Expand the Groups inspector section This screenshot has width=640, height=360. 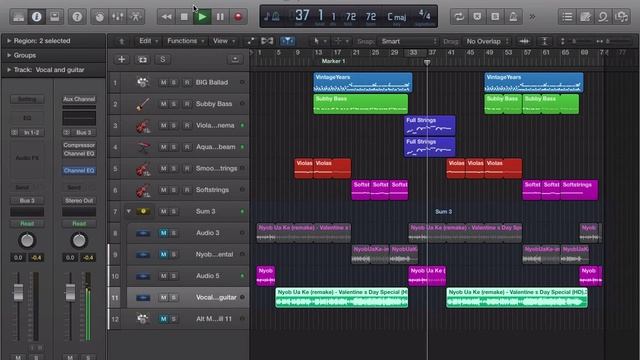click(x=9, y=55)
